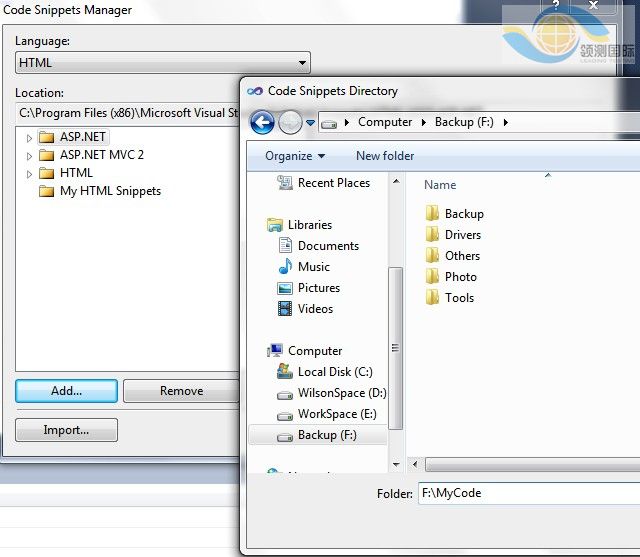Viewport: 640px width, 557px height.
Task: Click the Back navigation arrow button
Action: coord(262,122)
